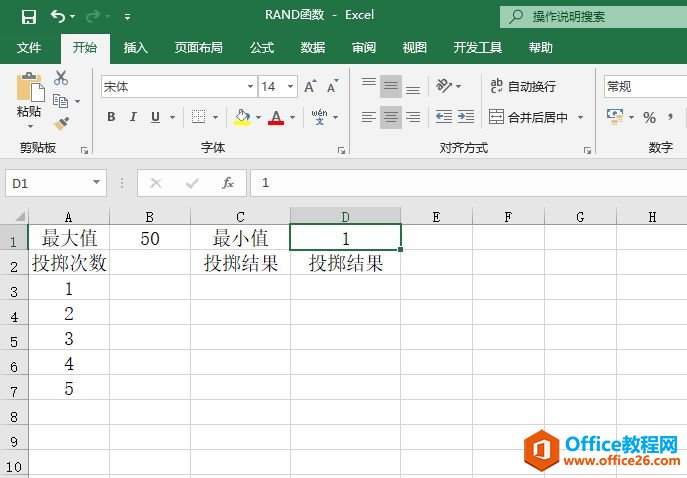This screenshot has height=478, width=687.
Task: Click the Increase Font Size icon
Action: (311, 87)
